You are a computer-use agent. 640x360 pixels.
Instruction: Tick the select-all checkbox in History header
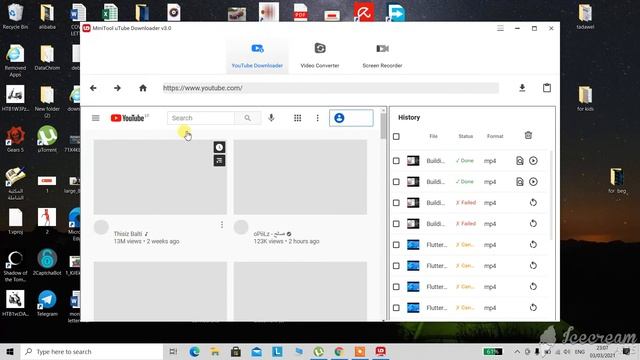(396, 136)
